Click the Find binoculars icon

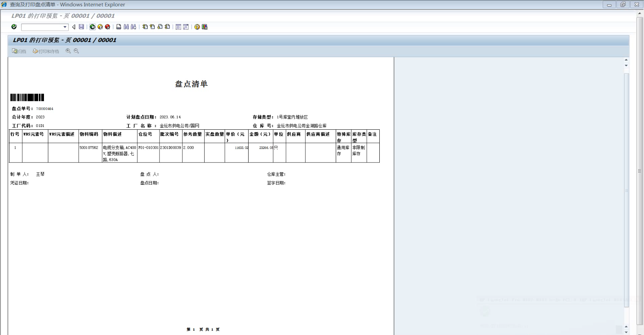[126, 27]
